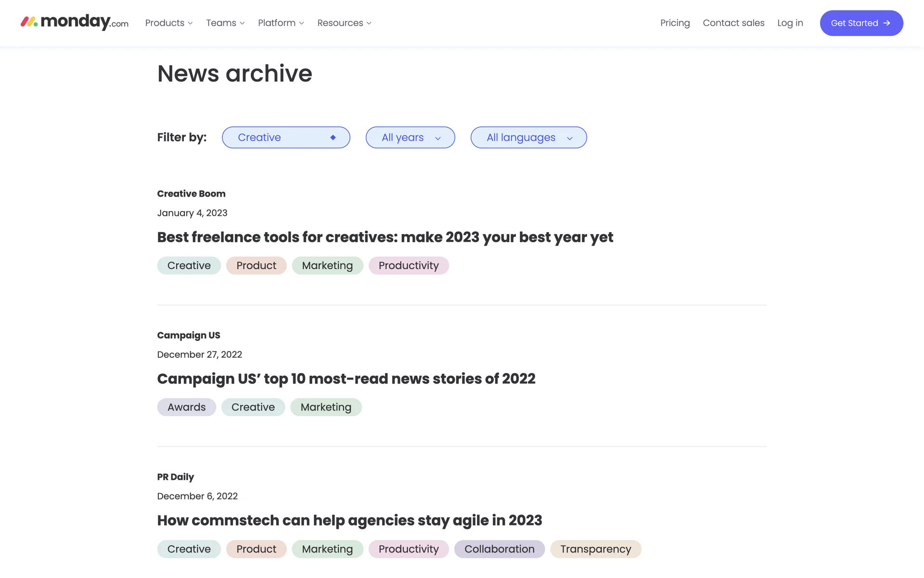The image size is (924, 578).
Task: Click the Log in link
Action: click(x=790, y=23)
